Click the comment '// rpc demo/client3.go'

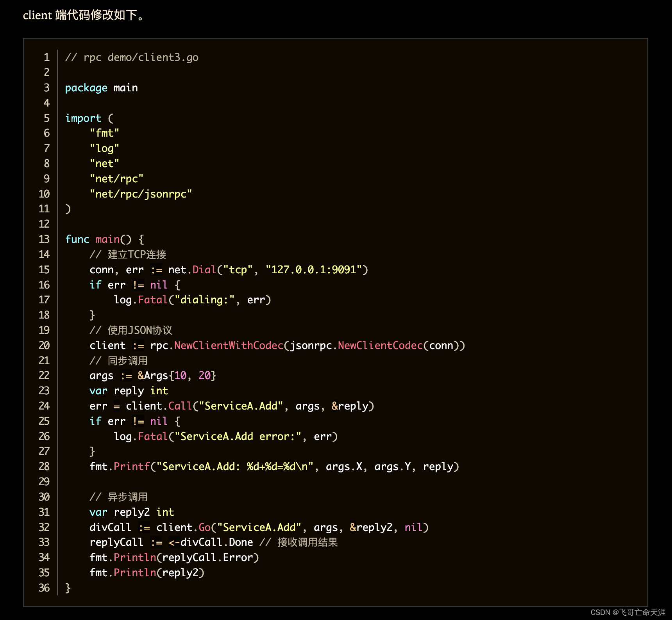pos(132,57)
